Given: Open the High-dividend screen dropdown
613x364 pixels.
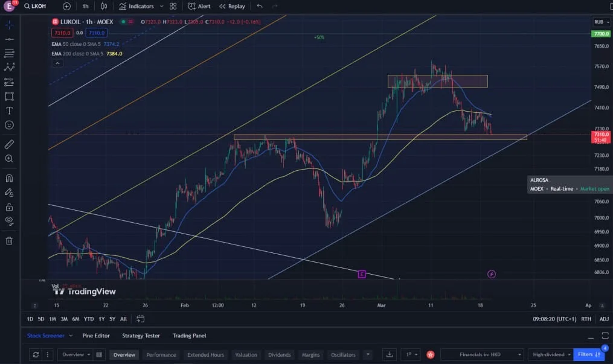Looking at the screenshot, I should click(550, 354).
